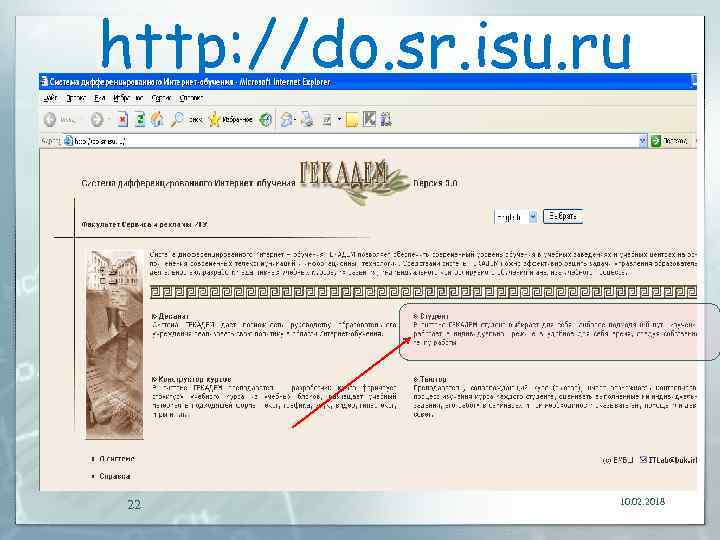This screenshot has width=720, height=540.
Task: Open the Файл menu
Action: [51, 98]
